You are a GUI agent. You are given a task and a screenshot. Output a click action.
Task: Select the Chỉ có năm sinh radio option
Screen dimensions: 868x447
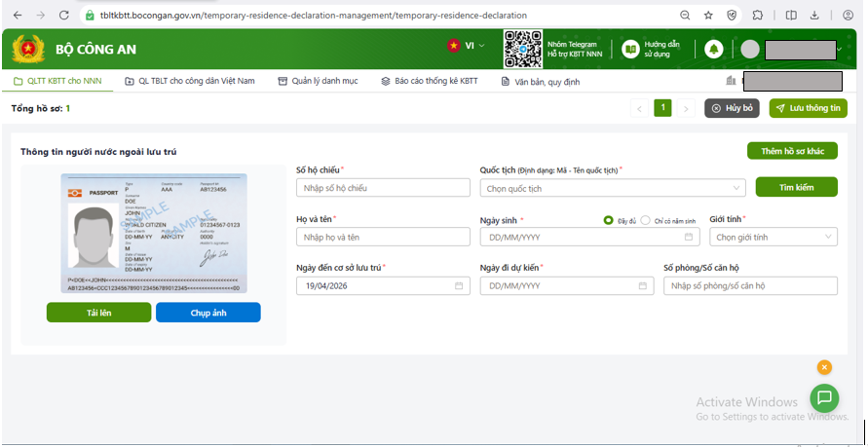point(645,221)
